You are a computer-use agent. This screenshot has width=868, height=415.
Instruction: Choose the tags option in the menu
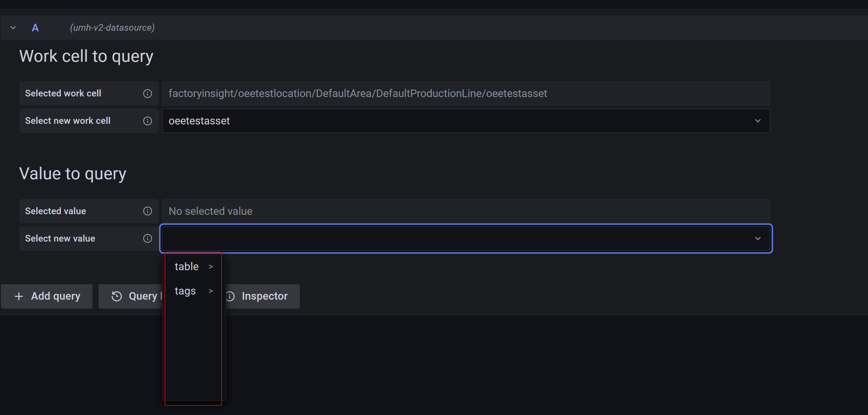[185, 291]
